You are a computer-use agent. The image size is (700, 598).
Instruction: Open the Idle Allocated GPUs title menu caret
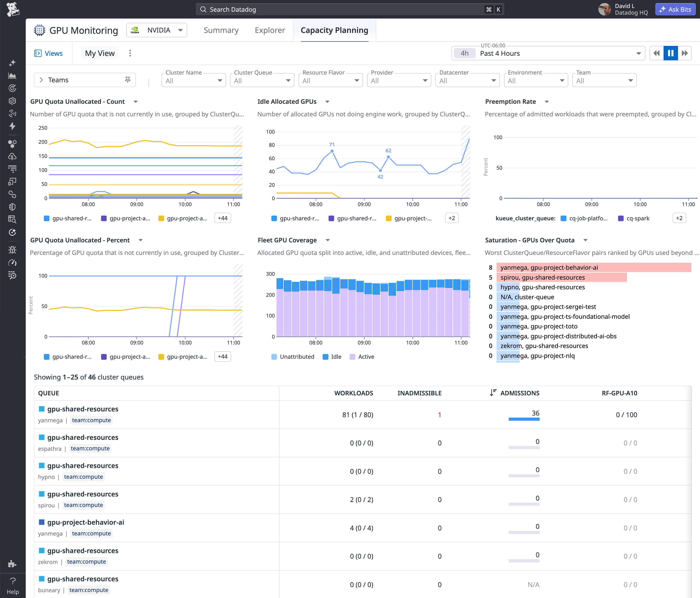[x=327, y=102]
